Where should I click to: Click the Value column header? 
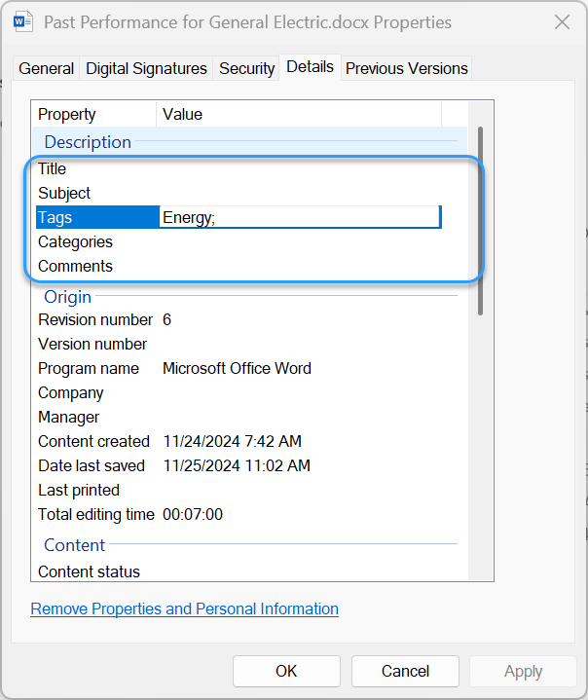298,115
